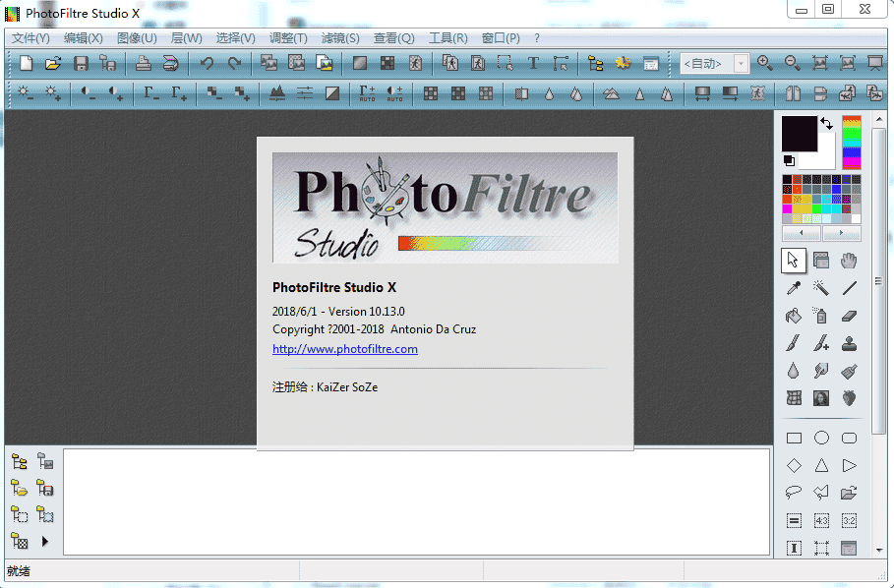Open the photofiltre.com link
The width and height of the screenshot is (894, 588).
click(x=344, y=348)
